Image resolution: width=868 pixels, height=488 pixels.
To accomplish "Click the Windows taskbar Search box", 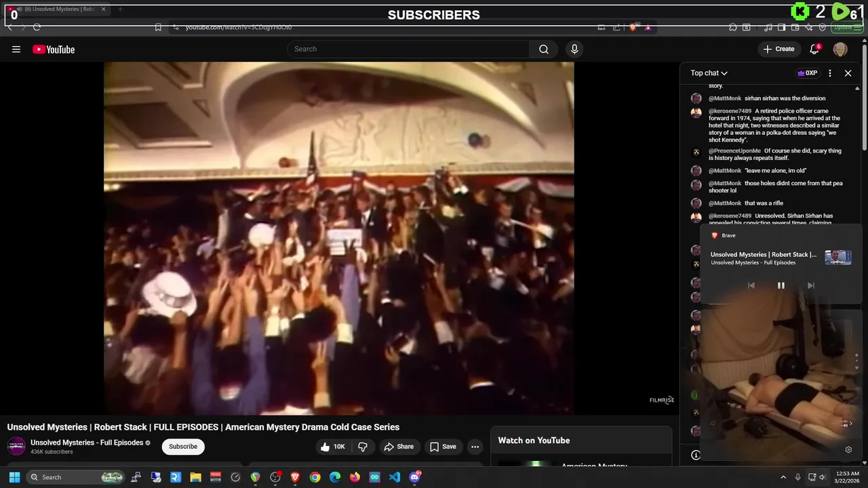I will pyautogui.click(x=76, y=477).
